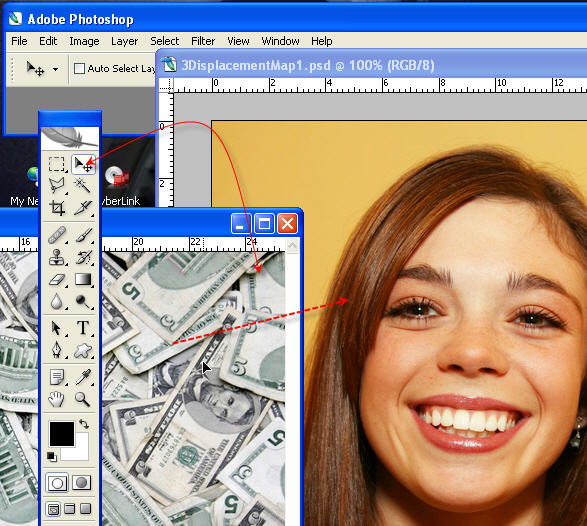
Task: Select the Path Selection tool
Action: (x=57, y=328)
